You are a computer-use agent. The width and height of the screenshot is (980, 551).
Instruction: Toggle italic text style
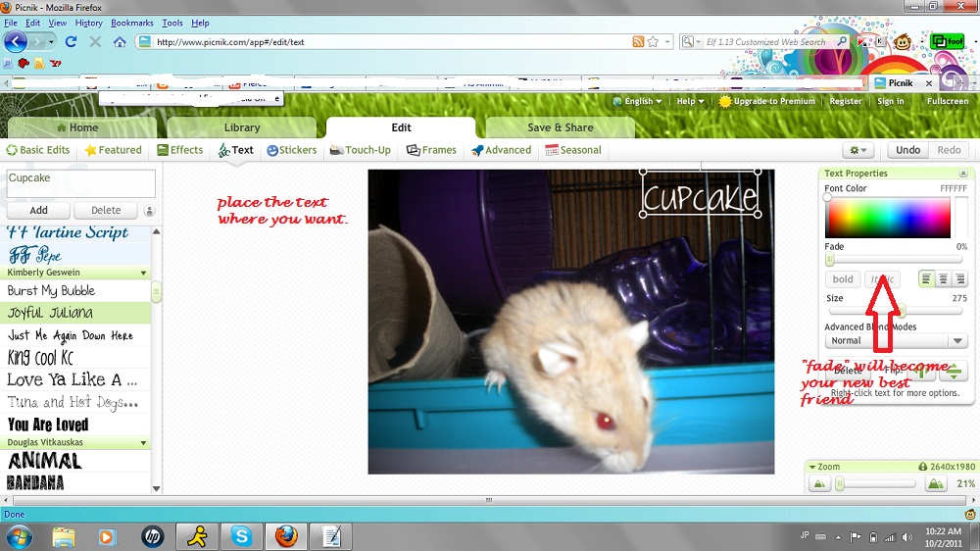point(883,279)
